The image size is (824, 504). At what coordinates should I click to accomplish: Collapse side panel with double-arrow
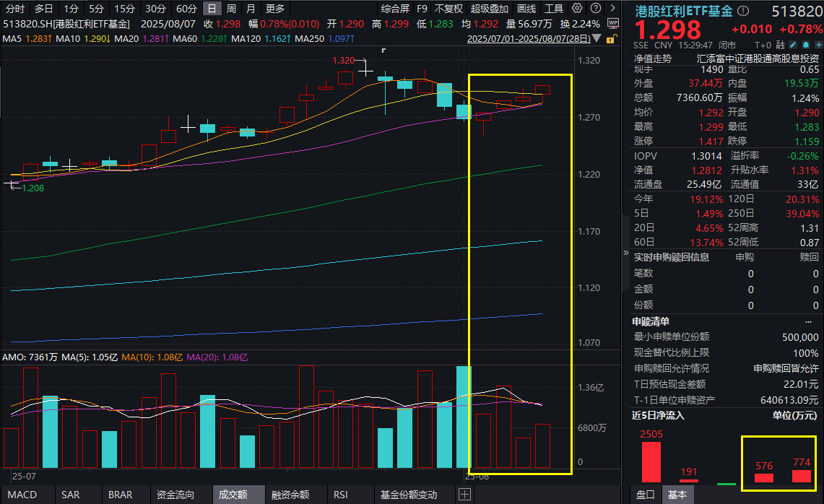pyautogui.click(x=626, y=254)
